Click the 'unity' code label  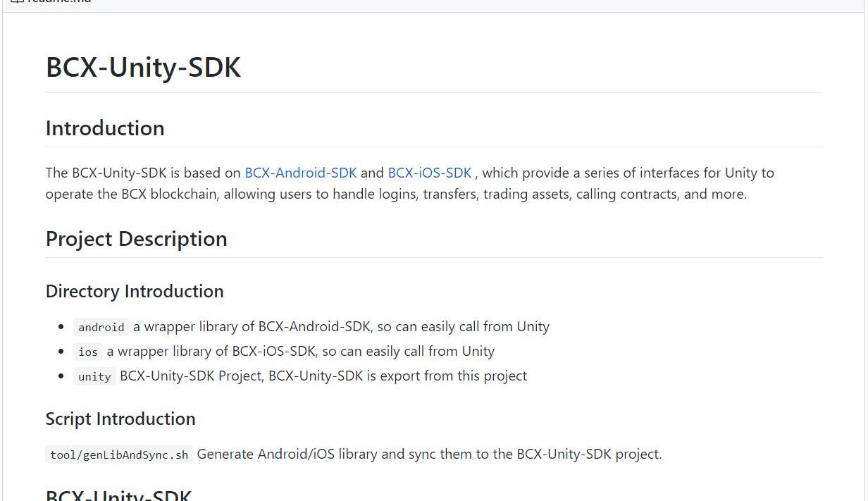94,376
